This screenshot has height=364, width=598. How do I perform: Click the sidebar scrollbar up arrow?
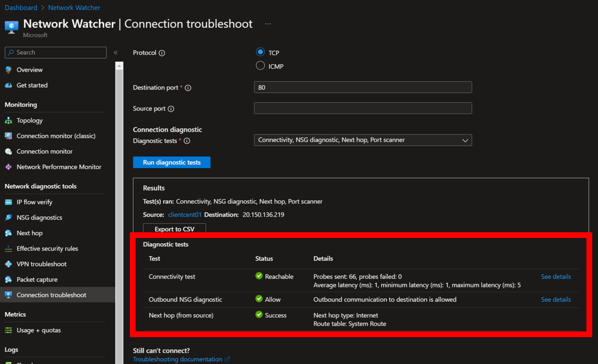[119, 65]
